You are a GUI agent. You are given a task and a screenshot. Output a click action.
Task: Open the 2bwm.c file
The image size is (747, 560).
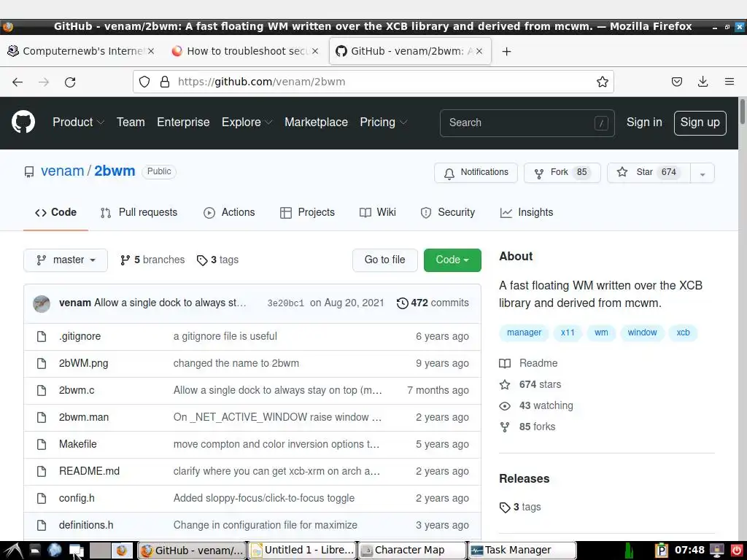tap(77, 391)
